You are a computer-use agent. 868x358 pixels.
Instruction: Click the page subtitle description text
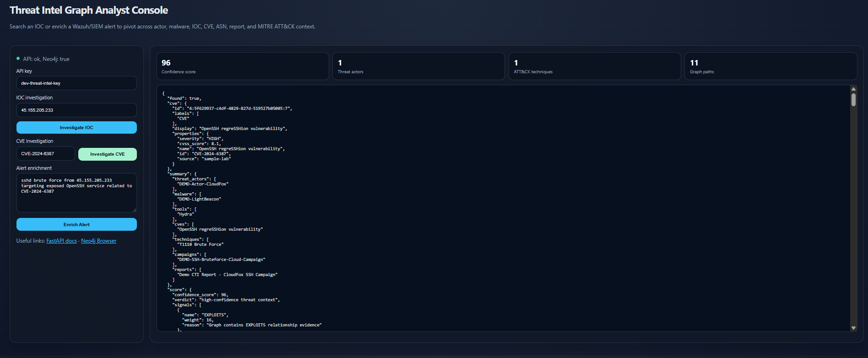point(163,27)
